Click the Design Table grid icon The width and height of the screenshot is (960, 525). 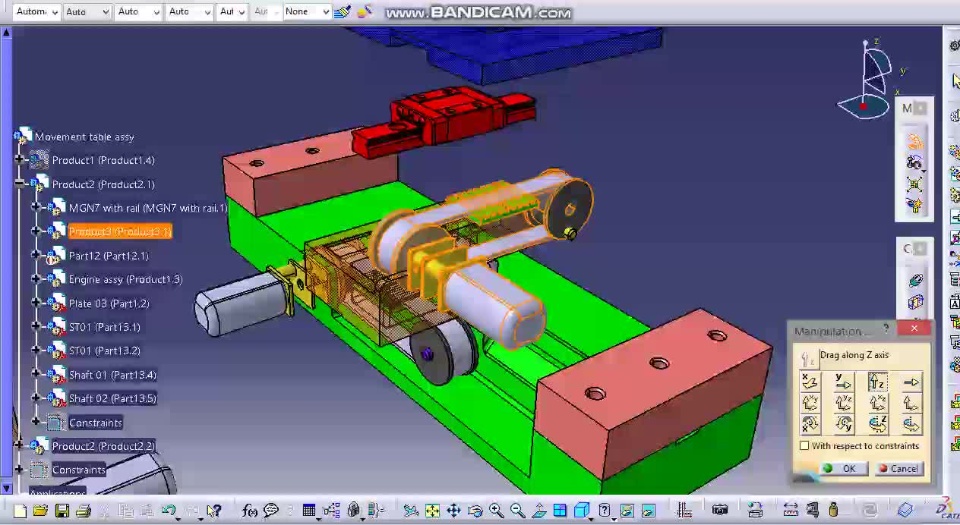309,510
